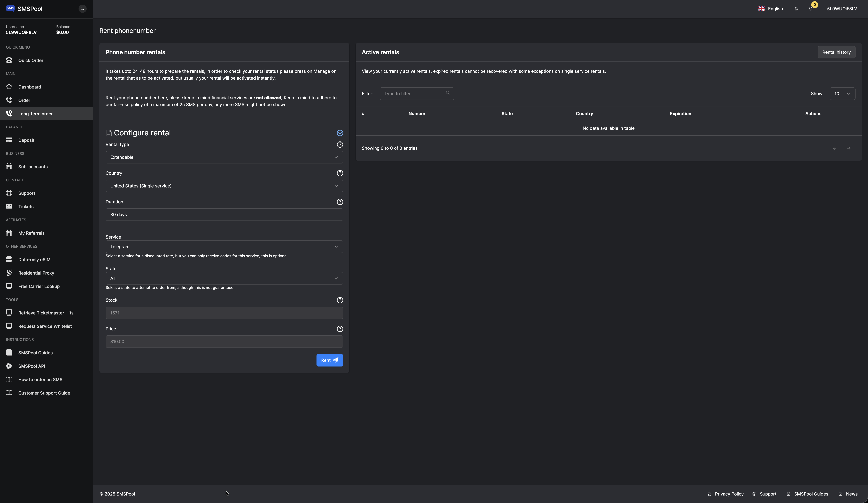Collapse the sidebar using the toggle button
The height and width of the screenshot is (503, 868).
coord(82,9)
